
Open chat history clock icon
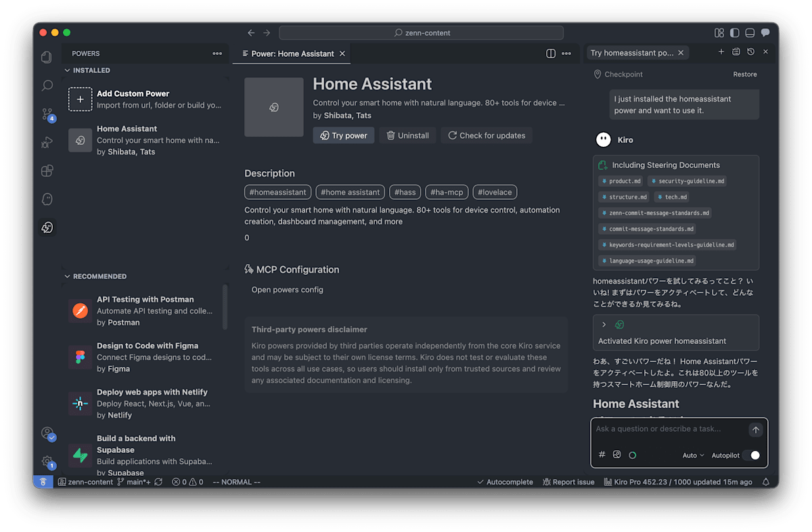750,51
